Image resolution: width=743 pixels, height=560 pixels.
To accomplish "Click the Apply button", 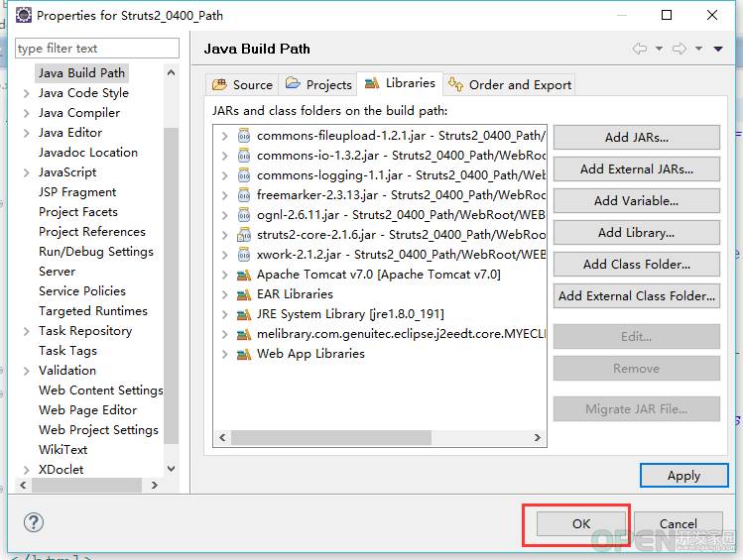I will point(683,476).
